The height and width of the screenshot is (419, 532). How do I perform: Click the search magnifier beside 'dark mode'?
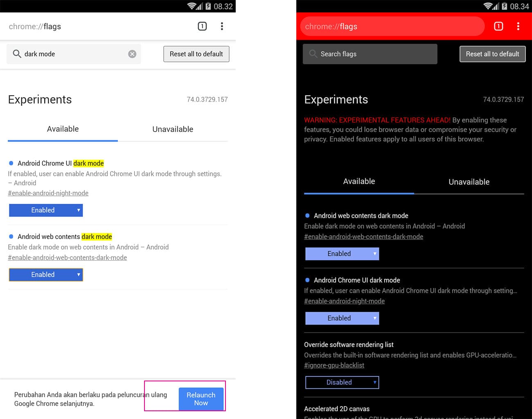(x=17, y=54)
